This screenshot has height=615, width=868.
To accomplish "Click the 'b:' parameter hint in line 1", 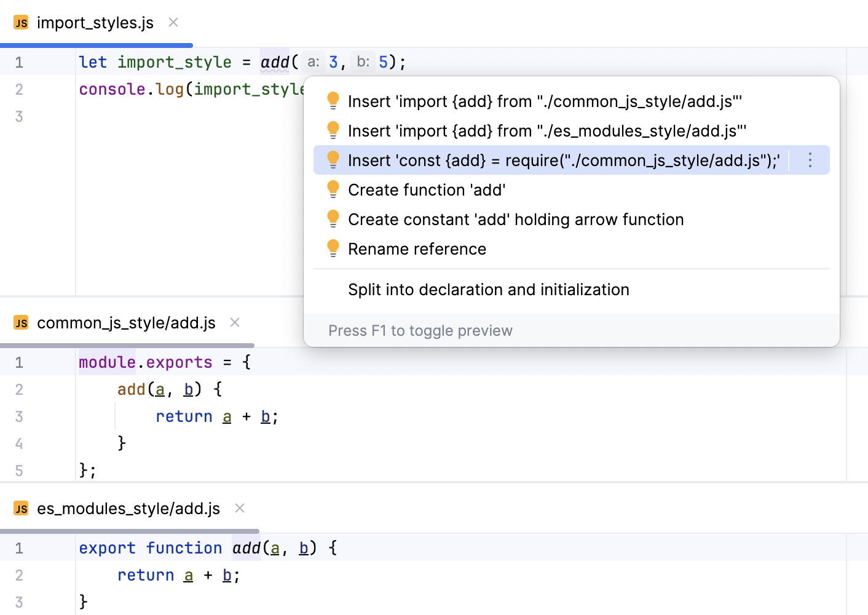I will click(x=363, y=61).
